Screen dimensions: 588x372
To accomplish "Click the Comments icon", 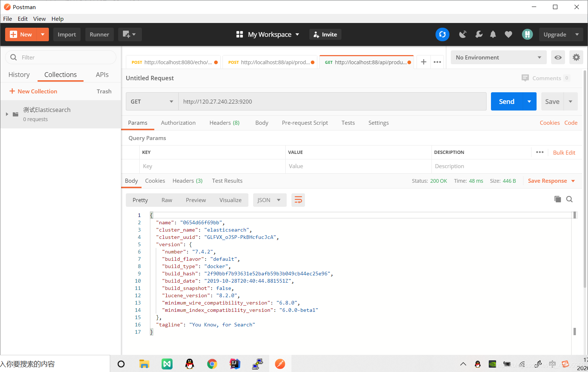I will click(525, 78).
